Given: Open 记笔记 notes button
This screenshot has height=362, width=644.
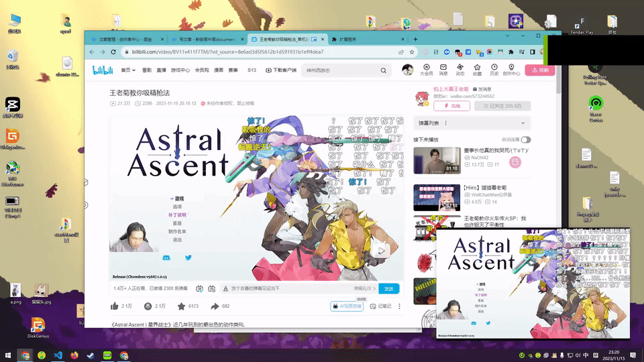Looking at the screenshot, I should [x=381, y=306].
